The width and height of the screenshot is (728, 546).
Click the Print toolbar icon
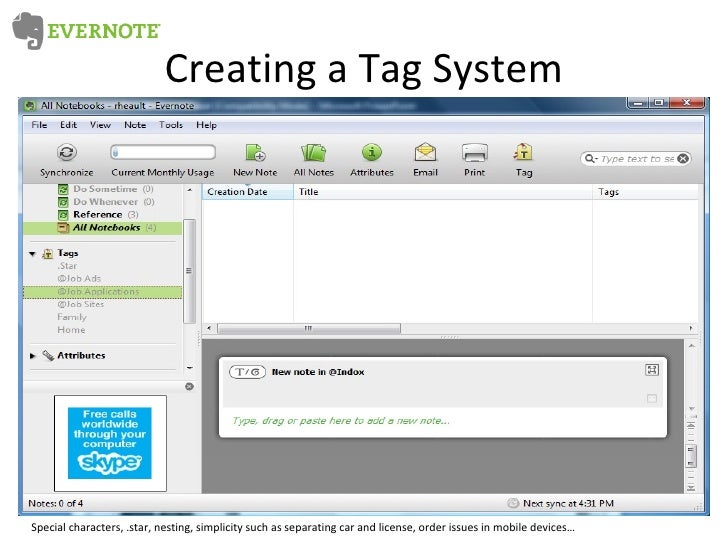click(x=474, y=152)
